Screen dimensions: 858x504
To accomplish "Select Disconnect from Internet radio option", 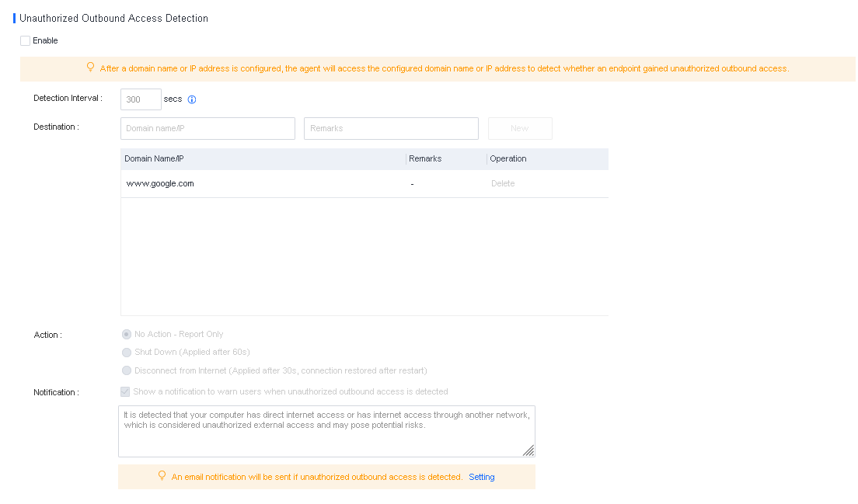I will [x=127, y=370].
